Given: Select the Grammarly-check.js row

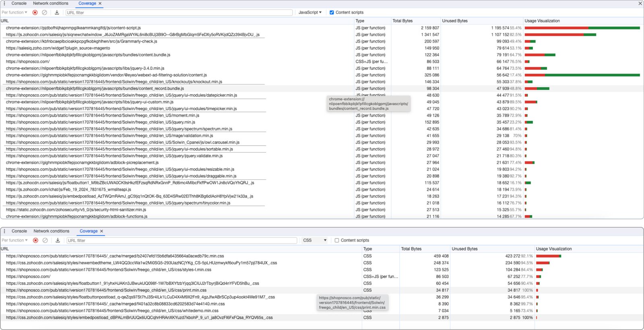Looking at the screenshot, I should tap(322, 41).
